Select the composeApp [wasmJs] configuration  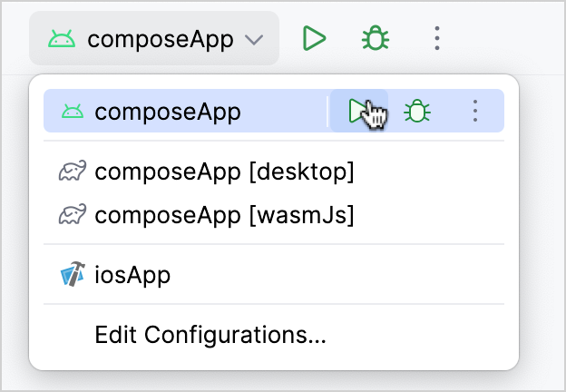tap(224, 215)
